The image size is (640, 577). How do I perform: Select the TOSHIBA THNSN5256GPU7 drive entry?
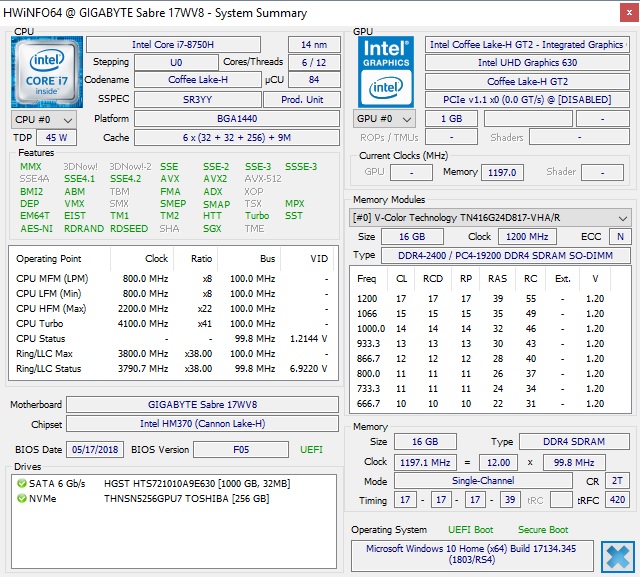pos(186,498)
